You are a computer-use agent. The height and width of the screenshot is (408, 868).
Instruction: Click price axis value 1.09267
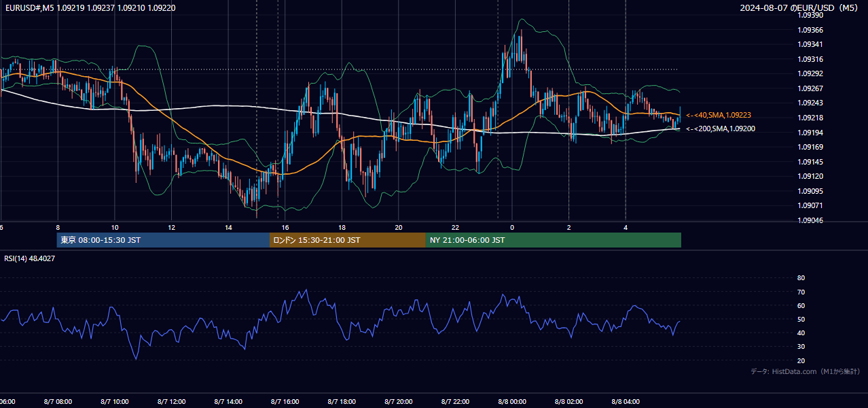(x=811, y=88)
